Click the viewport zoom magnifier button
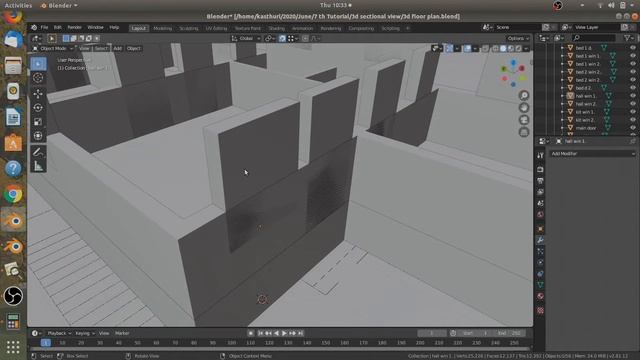The height and width of the screenshot is (360, 640). (524, 96)
